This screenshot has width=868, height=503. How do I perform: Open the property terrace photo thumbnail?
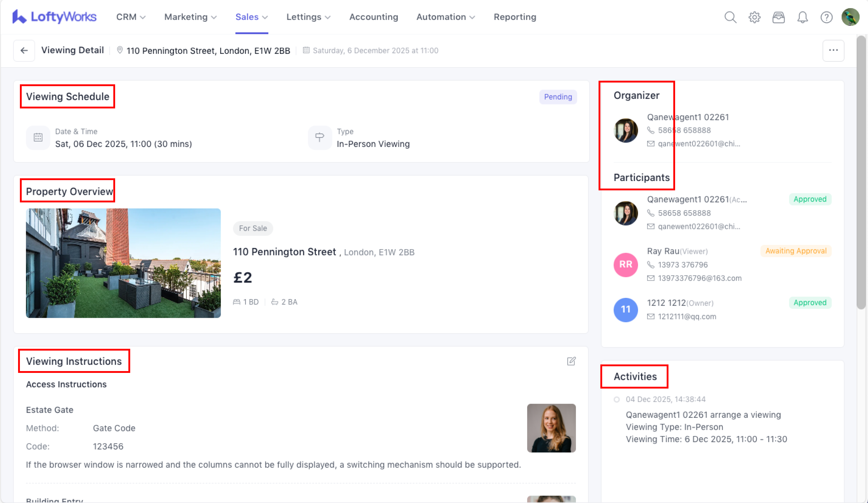123,263
